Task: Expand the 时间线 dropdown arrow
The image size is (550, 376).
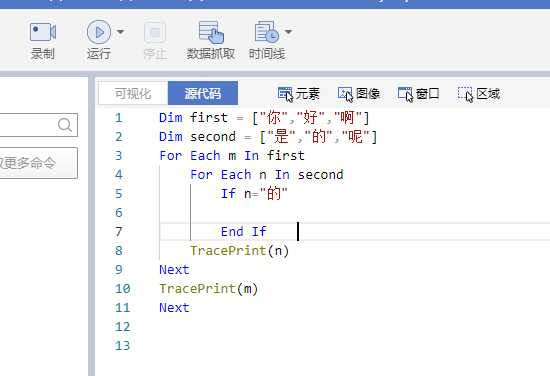Action: 288,32
